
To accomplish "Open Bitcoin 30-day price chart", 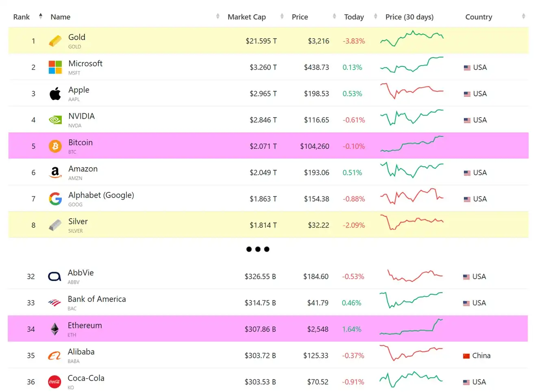I will (x=412, y=144).
